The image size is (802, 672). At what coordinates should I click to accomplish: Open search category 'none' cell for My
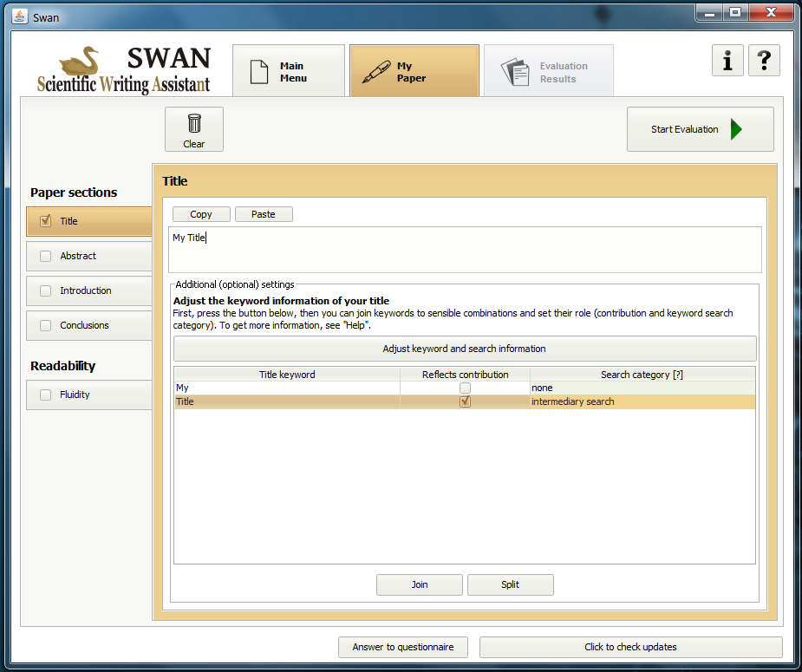click(x=642, y=388)
